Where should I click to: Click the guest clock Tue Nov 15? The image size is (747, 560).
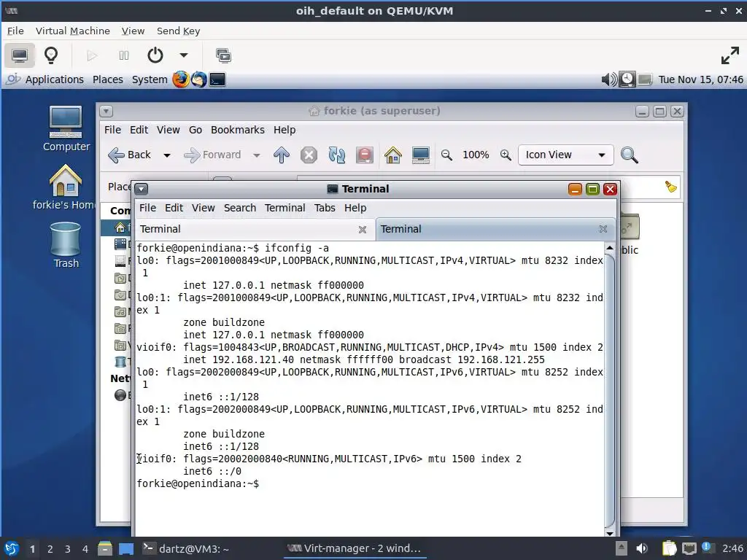click(700, 79)
